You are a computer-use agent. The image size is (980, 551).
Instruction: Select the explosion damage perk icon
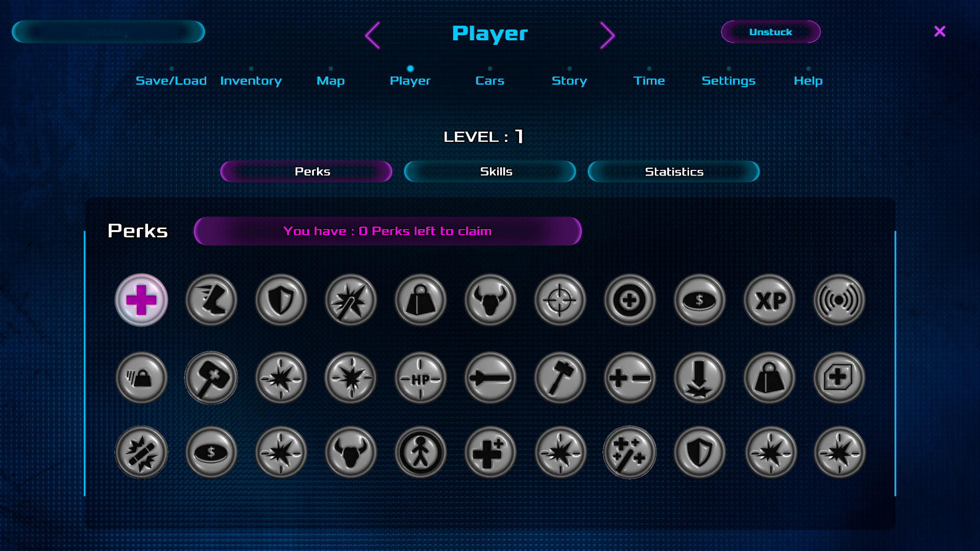[x=141, y=452]
